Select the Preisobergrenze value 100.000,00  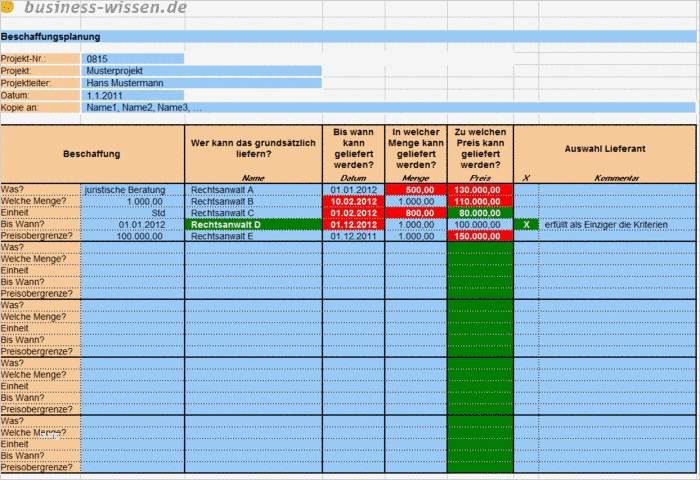coord(133,236)
